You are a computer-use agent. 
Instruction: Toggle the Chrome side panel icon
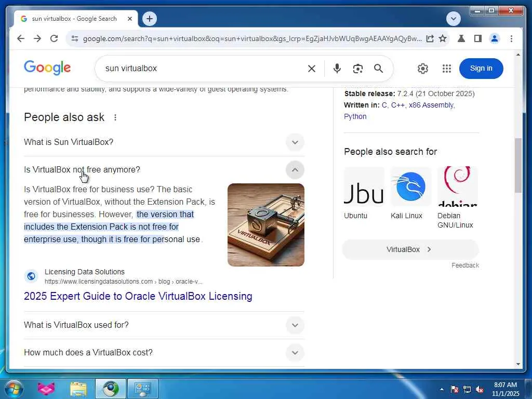coord(478,38)
